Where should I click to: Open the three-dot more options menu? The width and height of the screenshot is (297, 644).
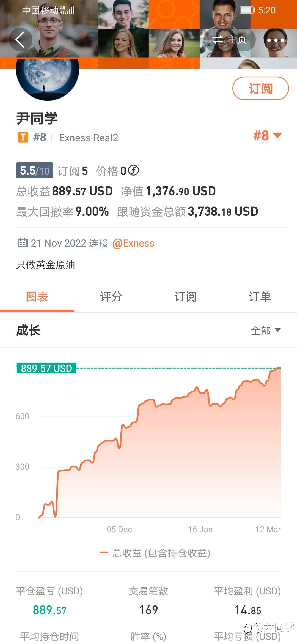coord(275,40)
